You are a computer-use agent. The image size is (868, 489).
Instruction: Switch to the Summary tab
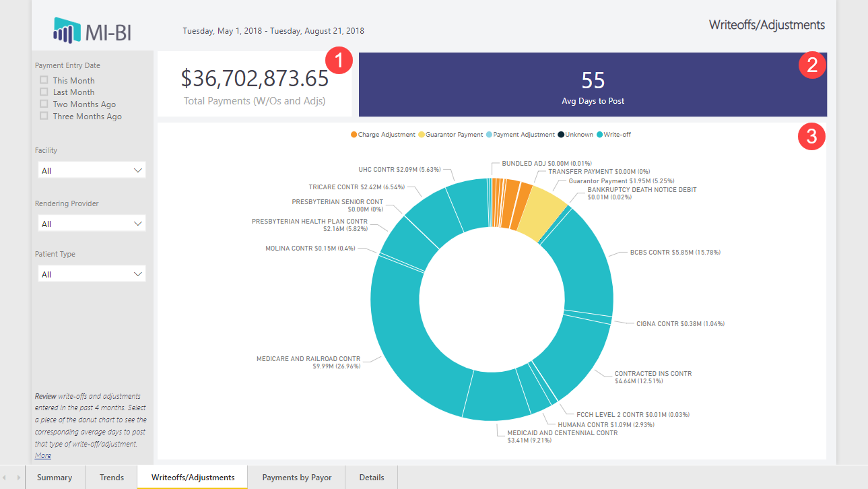coord(55,478)
